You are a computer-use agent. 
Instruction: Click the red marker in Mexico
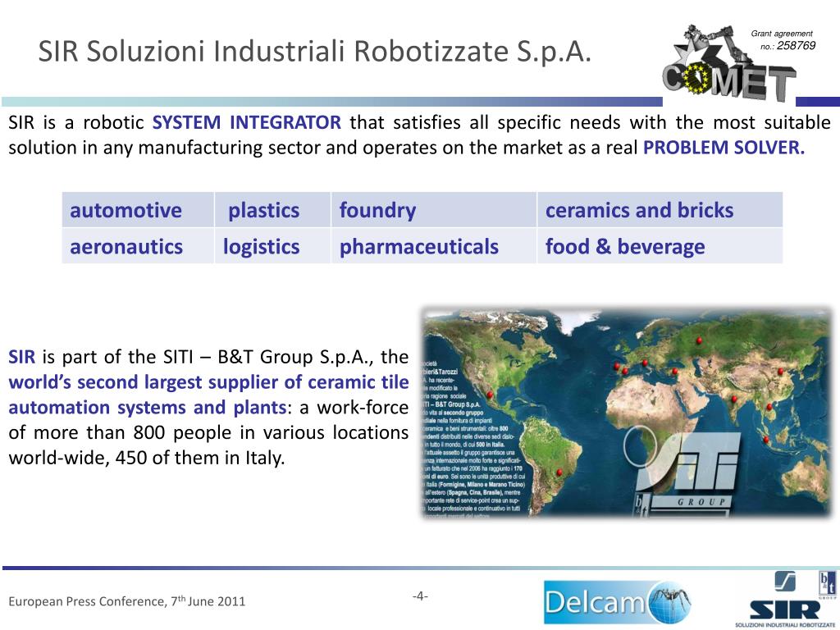[490, 395]
